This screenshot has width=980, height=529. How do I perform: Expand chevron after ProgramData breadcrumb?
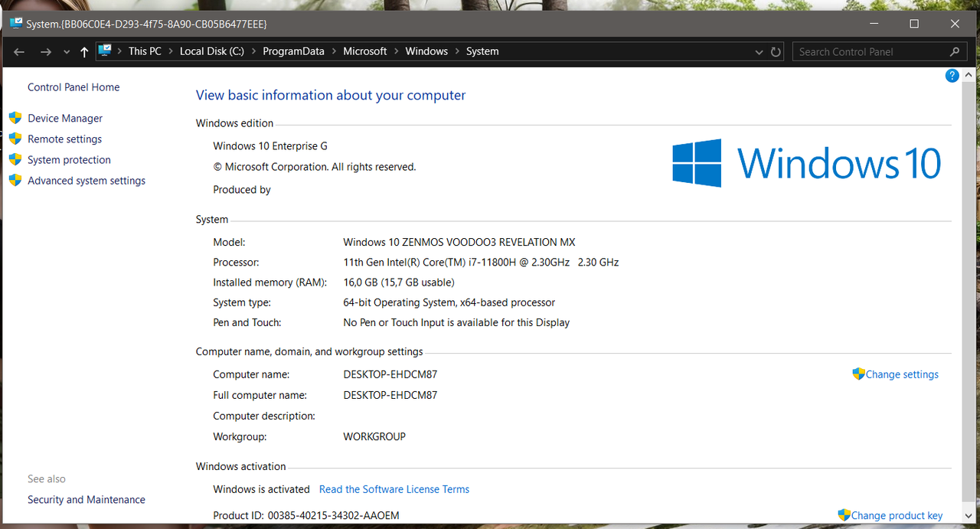point(334,51)
